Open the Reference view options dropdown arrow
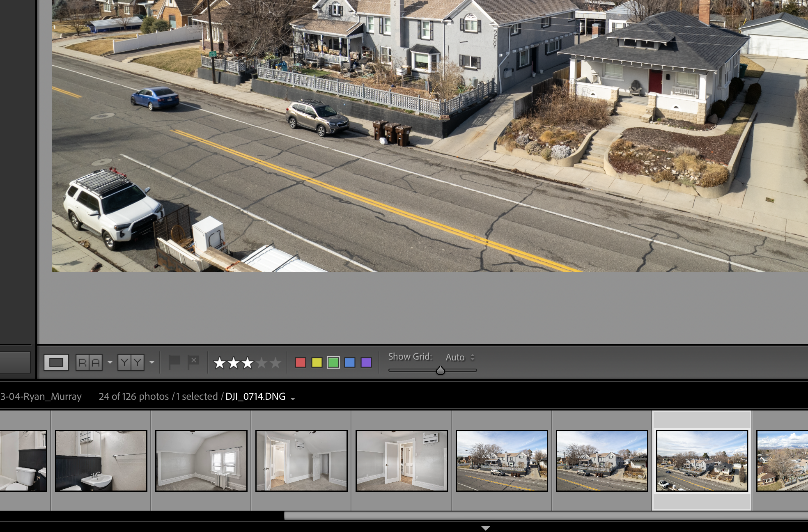808x532 pixels. point(110,362)
